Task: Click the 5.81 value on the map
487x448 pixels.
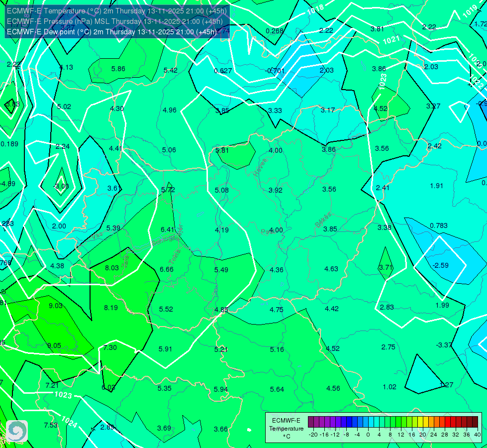Action: 222,150
